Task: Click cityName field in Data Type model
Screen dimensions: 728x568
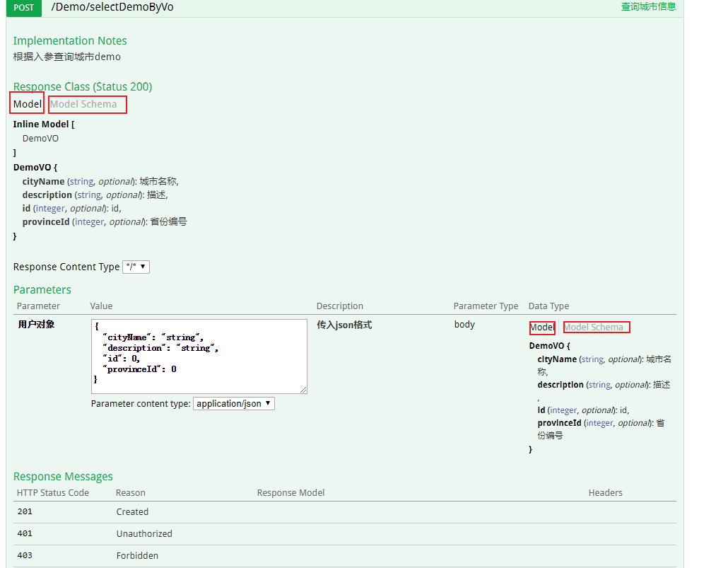Action: point(557,359)
